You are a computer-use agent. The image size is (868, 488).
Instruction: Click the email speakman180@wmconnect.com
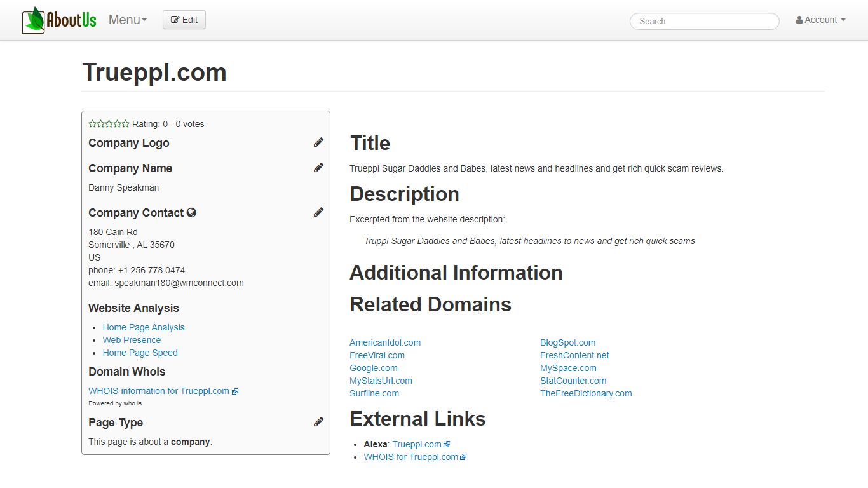click(179, 283)
